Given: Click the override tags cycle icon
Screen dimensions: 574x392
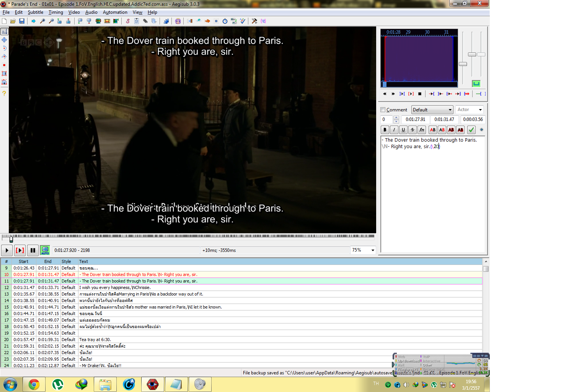Looking at the screenshot, I should pyautogui.click(x=263, y=21).
